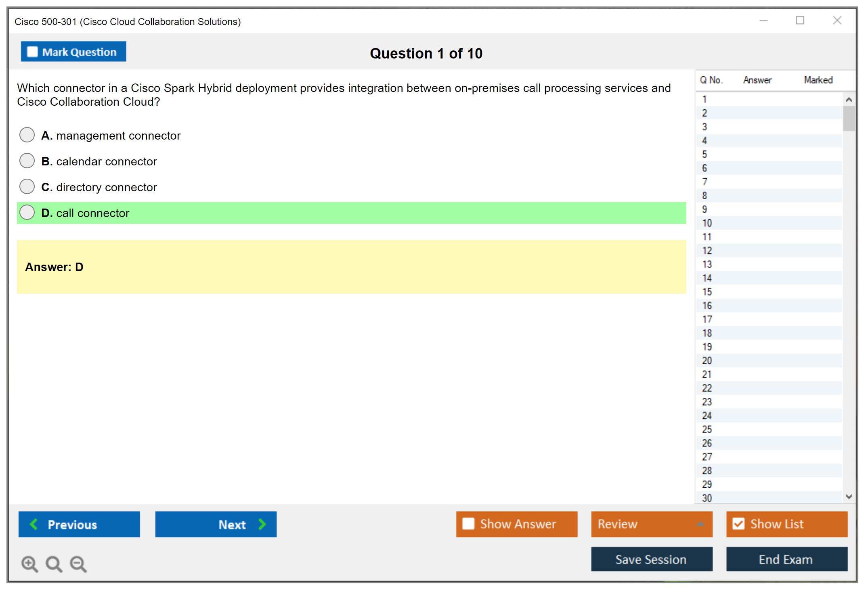This screenshot has height=593, width=868.
Task: Maximize the exam window
Action: [800, 21]
